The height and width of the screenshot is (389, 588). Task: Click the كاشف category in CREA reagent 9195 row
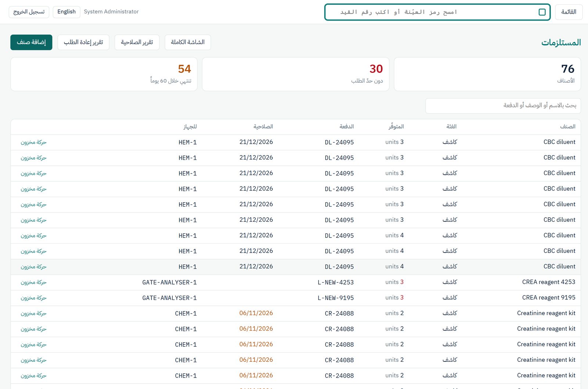click(449, 297)
